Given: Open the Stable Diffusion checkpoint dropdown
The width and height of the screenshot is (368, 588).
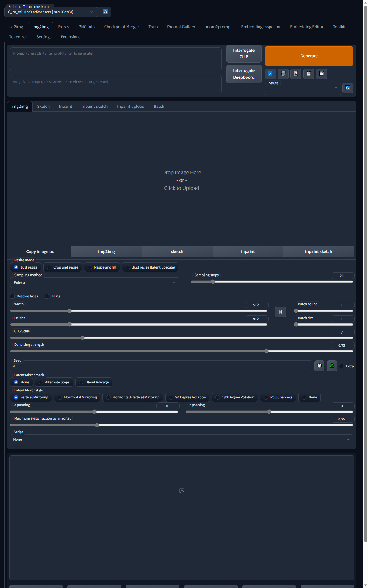Looking at the screenshot, I should coord(51,12).
